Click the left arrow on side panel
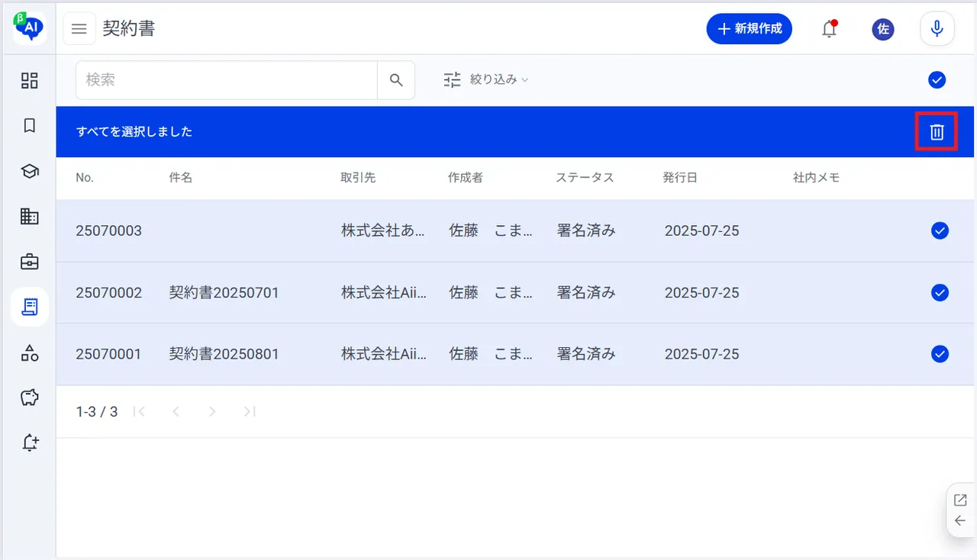Screen dimensions: 977x560 click(x=960, y=521)
